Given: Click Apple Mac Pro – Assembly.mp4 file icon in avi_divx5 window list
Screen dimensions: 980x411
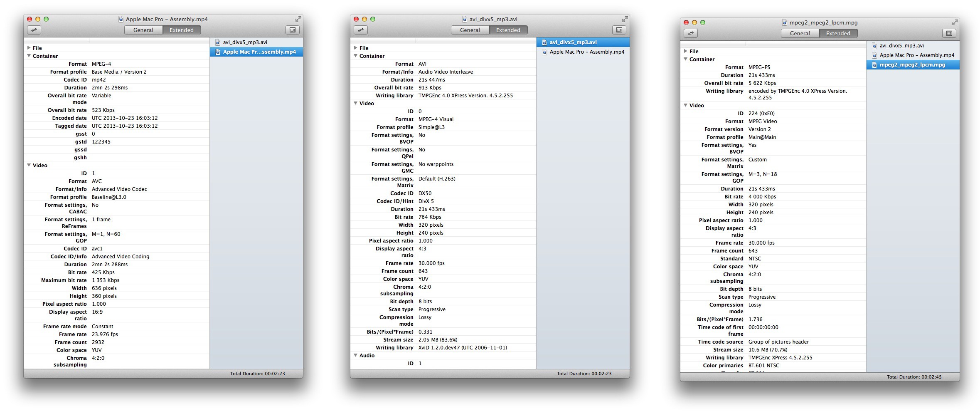Looking at the screenshot, I should [x=544, y=52].
